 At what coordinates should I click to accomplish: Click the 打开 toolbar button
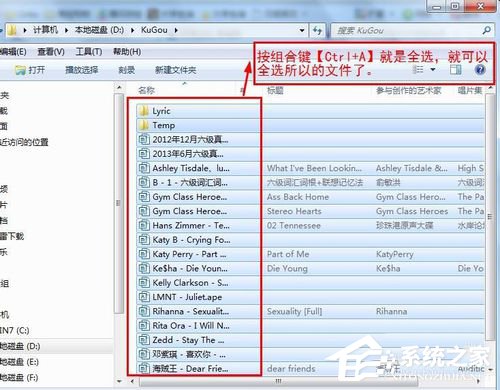click(30, 70)
